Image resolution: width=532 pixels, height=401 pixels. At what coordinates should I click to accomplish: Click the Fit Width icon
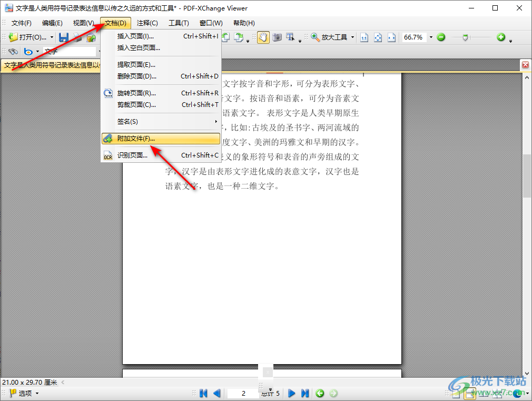tap(391, 37)
